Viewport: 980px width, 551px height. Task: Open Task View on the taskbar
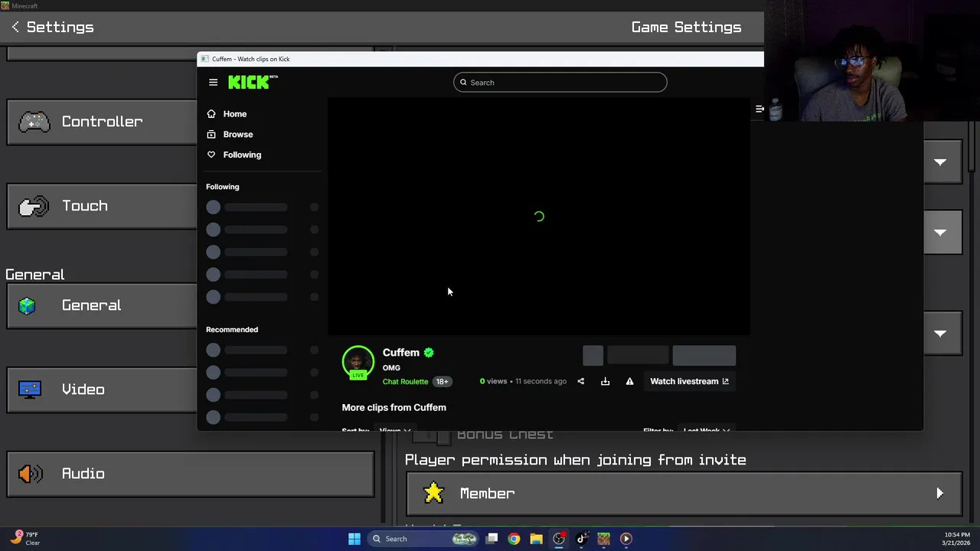coord(492,539)
